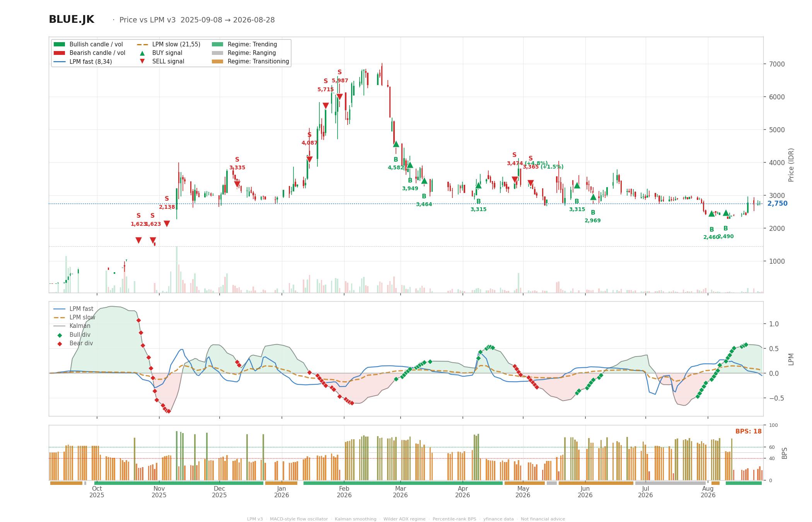Click the BUY triangle marker labeled 3,464
The image size is (812, 522).
coord(424,181)
